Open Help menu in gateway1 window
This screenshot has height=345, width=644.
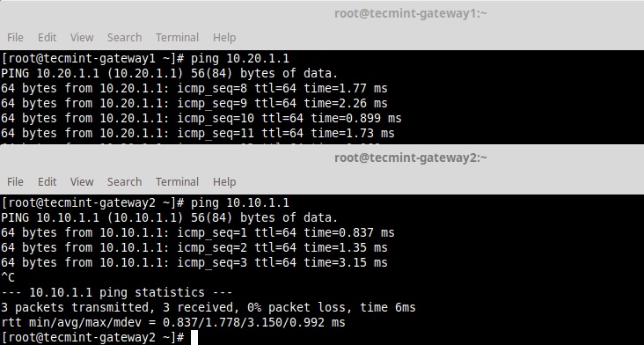(x=224, y=37)
